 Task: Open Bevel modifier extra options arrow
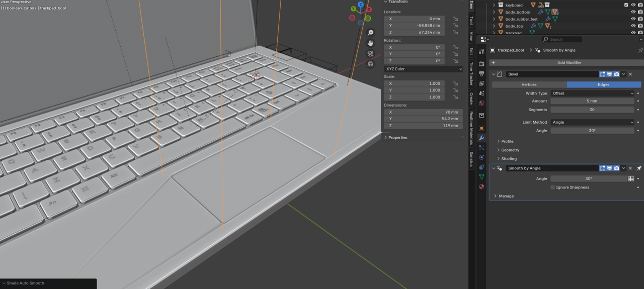click(x=624, y=74)
